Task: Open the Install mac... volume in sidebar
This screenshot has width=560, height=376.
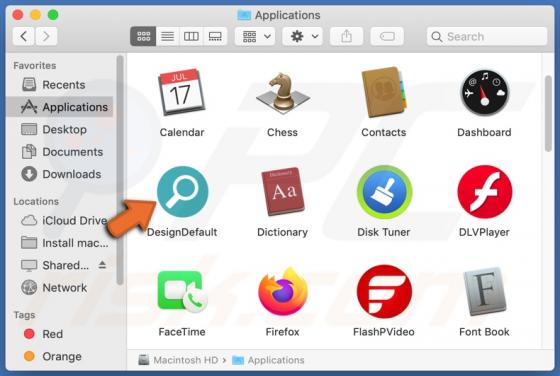Action: pyautogui.click(x=60, y=243)
